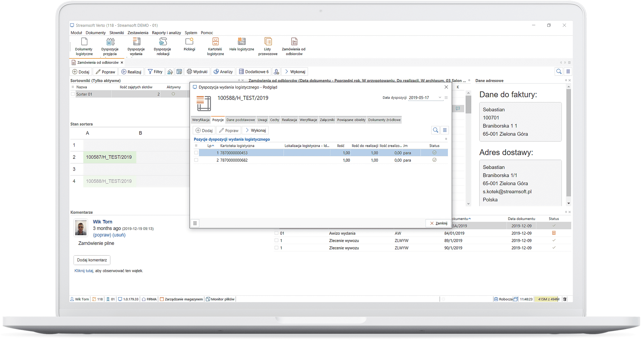The width and height of the screenshot is (644, 350).
Task: Tick checkbox next to Sorter 01
Action: click(x=73, y=94)
